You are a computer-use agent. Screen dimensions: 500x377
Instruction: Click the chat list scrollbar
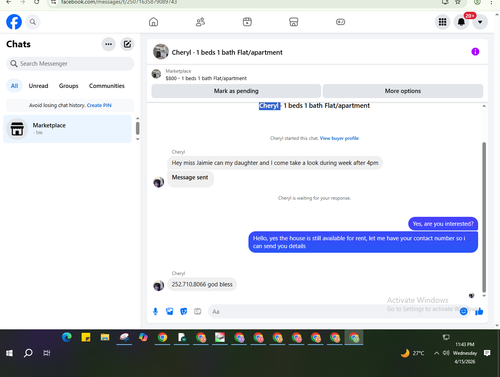coord(137,128)
